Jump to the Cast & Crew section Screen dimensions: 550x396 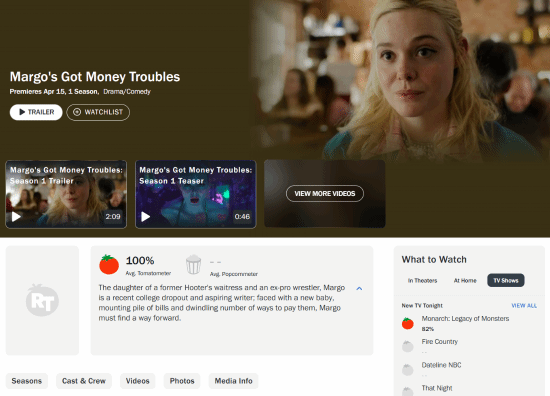pos(84,381)
